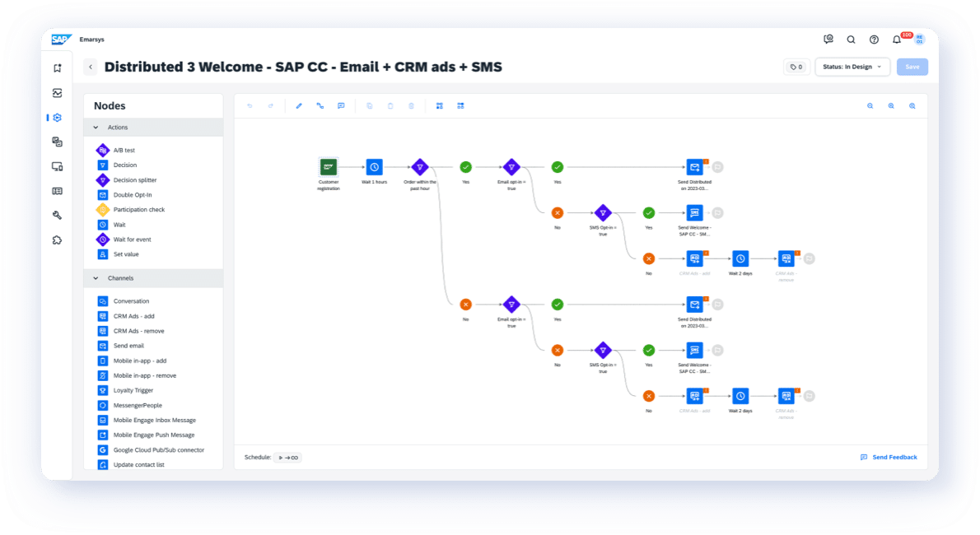Select Google Cloud Pub/Sub connector node
Image resolution: width=980 pixels, height=535 pixels.
click(153, 450)
